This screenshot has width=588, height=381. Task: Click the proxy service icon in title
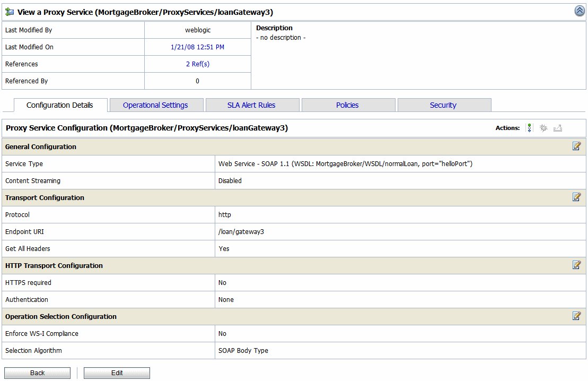(x=10, y=12)
